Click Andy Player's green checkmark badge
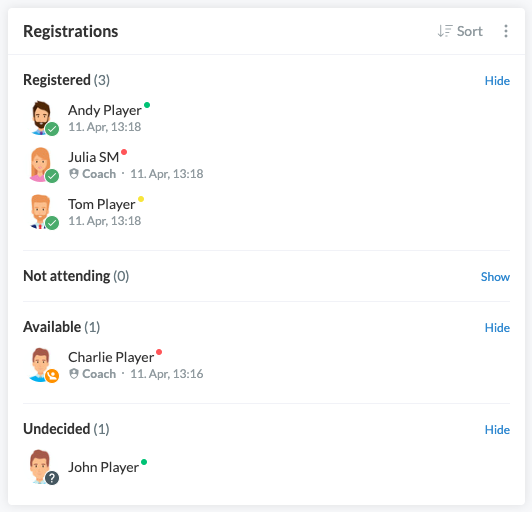The width and height of the screenshot is (532, 512). pos(52,129)
